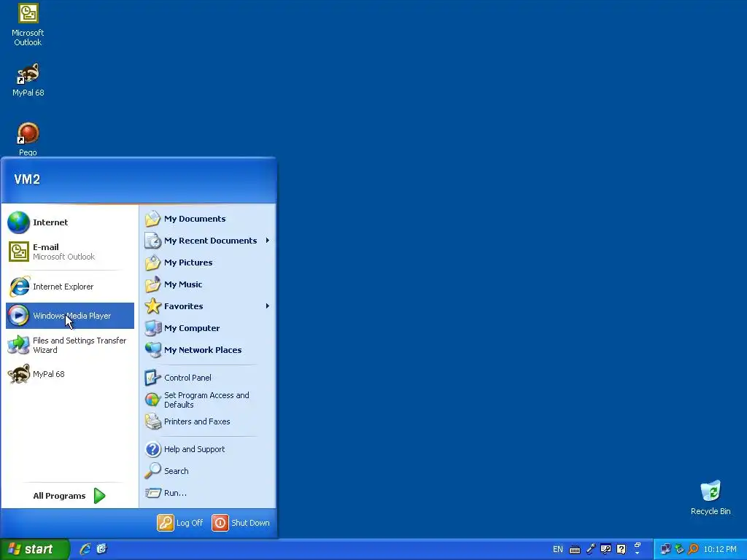Image resolution: width=747 pixels, height=560 pixels.
Task: Open Set Program Access and Defaults
Action: pyautogui.click(x=208, y=400)
